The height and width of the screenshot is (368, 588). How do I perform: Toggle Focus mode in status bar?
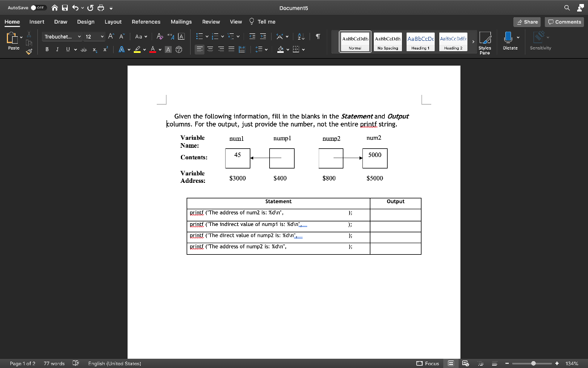(x=428, y=363)
